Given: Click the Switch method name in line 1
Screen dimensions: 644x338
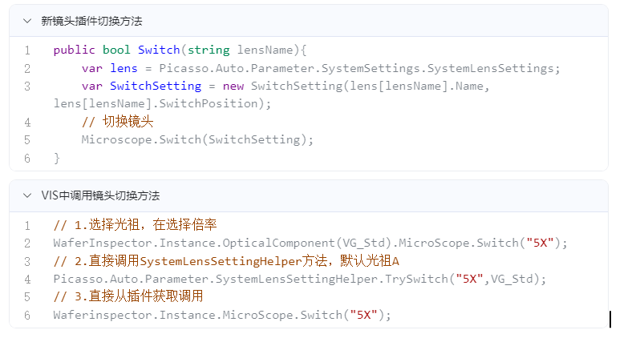Looking at the screenshot, I should click(159, 50).
